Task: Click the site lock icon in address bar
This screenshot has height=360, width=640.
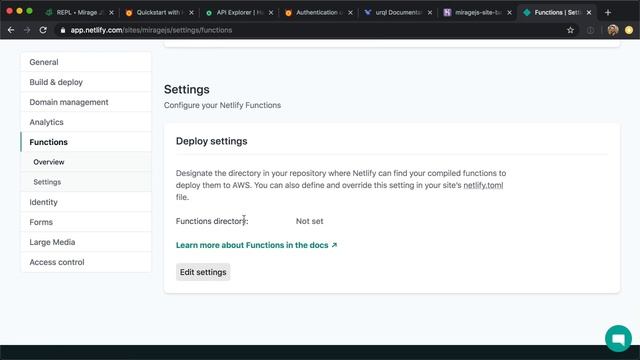Action: click(62, 30)
